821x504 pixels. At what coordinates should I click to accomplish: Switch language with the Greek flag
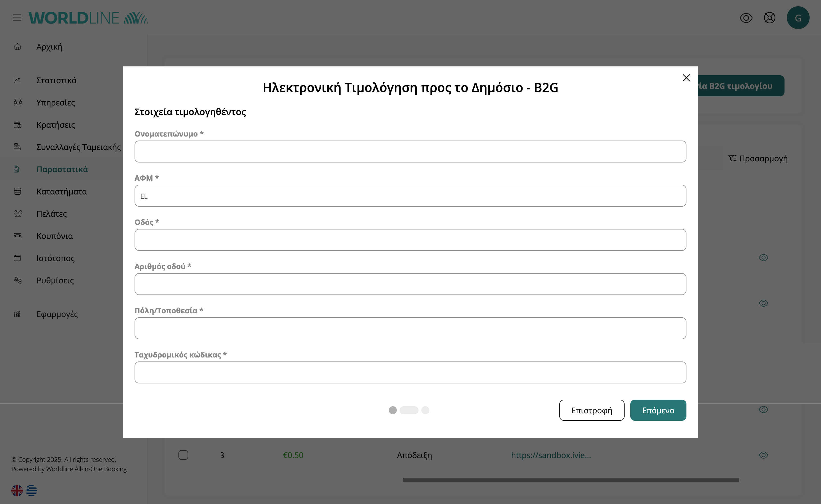[32, 490]
